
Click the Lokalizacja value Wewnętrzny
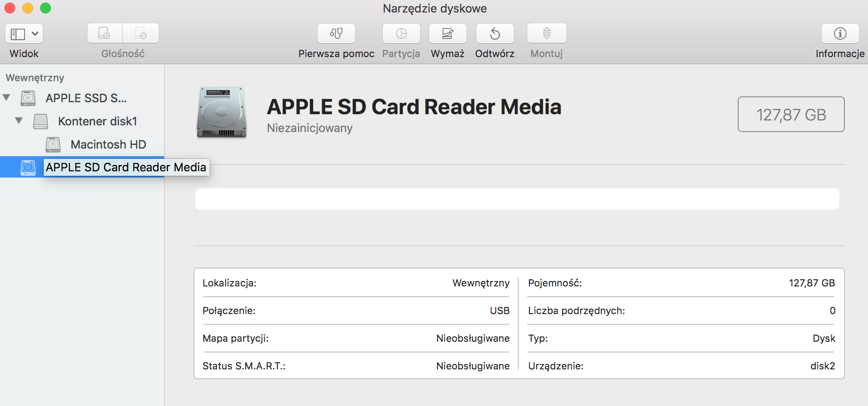(481, 283)
